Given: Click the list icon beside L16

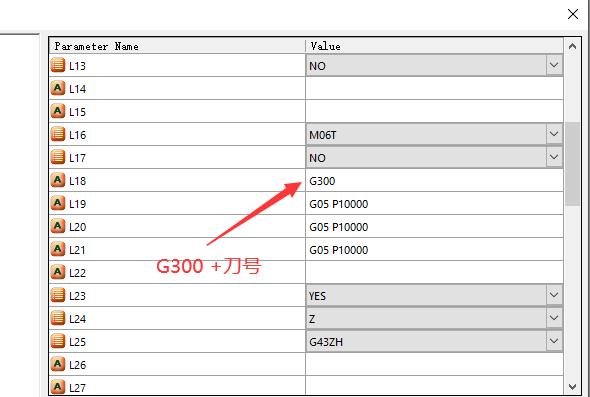Looking at the screenshot, I should click(58, 134).
